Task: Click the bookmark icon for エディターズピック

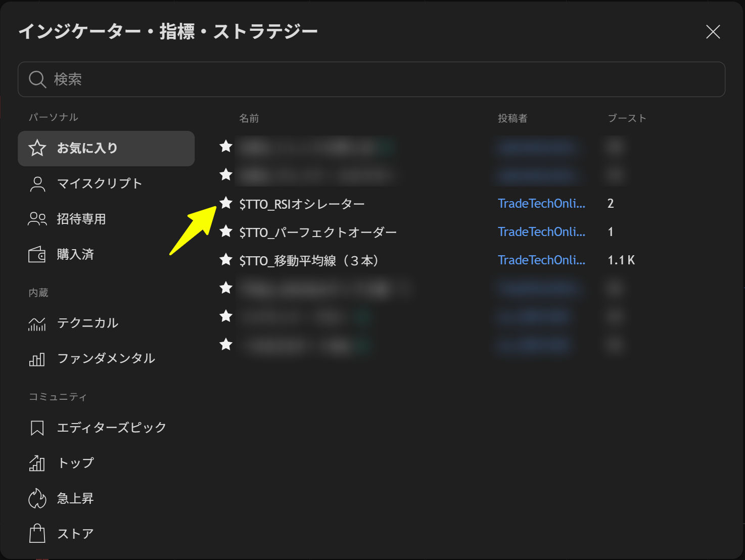Action: coord(37,428)
